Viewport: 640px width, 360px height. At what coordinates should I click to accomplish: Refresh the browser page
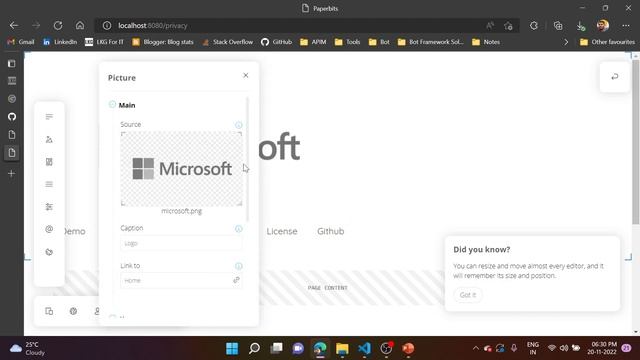[58, 25]
